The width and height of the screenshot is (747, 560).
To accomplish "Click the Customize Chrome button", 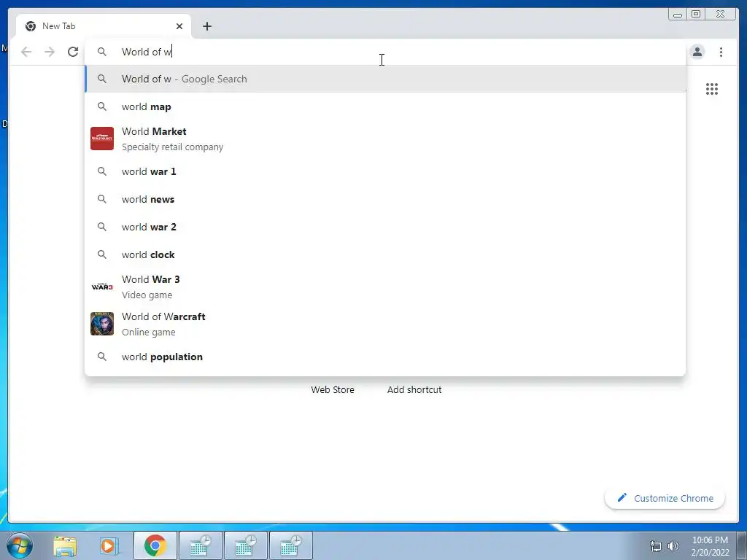I will click(x=665, y=498).
